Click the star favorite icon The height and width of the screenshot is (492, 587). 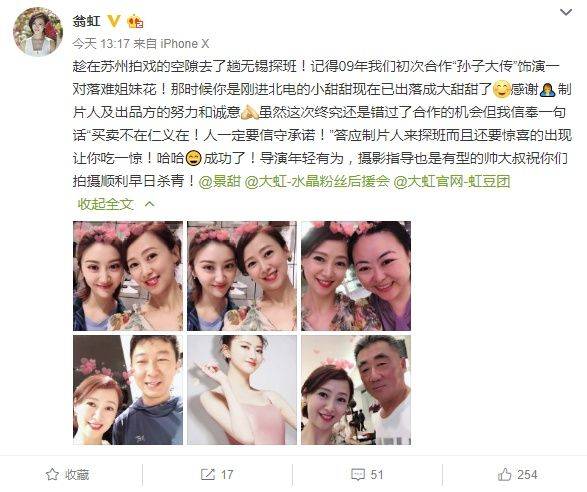tap(52, 474)
